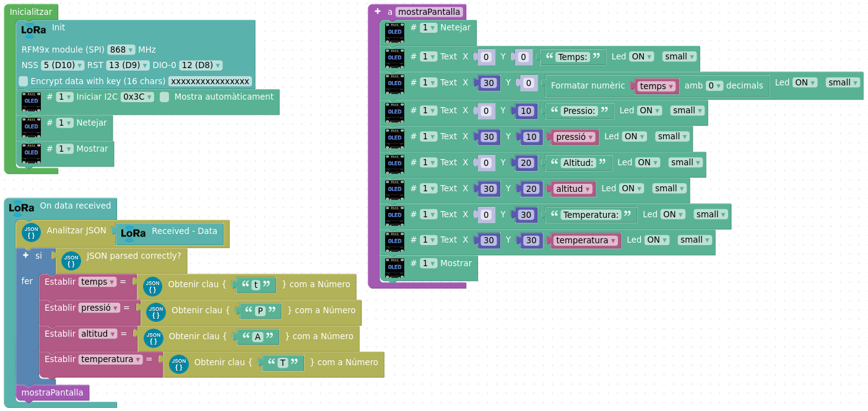Click the JSON icon on Analitzar JSON block
868x411 pixels.
point(31,233)
